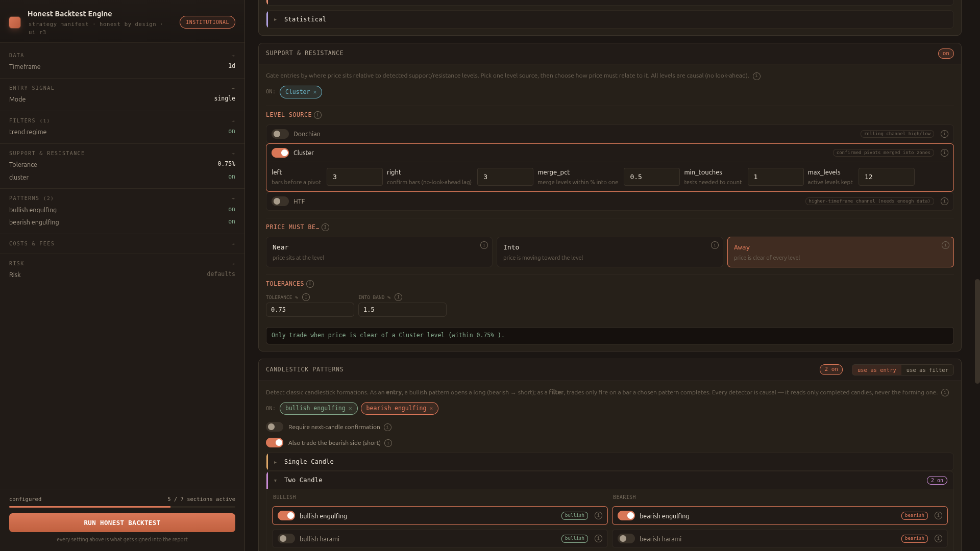Show Tolerances heading info icon
The height and width of the screenshot is (551, 980).
(310, 284)
